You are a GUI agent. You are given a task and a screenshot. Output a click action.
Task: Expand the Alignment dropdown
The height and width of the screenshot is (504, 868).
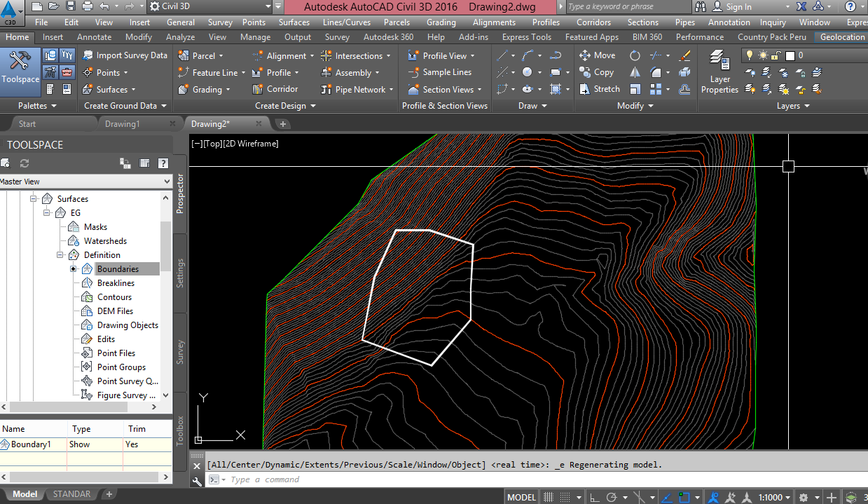[x=311, y=55]
